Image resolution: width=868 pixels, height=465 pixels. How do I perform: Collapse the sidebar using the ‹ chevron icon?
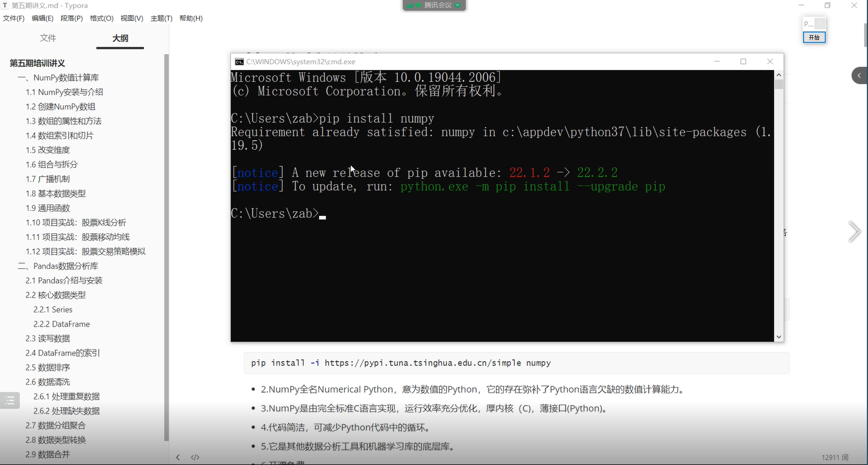(178, 457)
